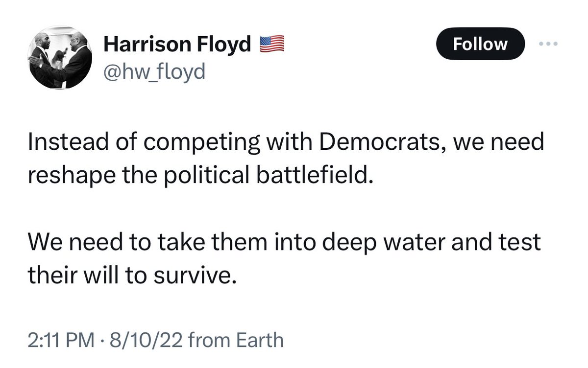Viewport: 588px width, 368px height.
Task: Click the American flag emoji beside the name
Action: [272, 45]
